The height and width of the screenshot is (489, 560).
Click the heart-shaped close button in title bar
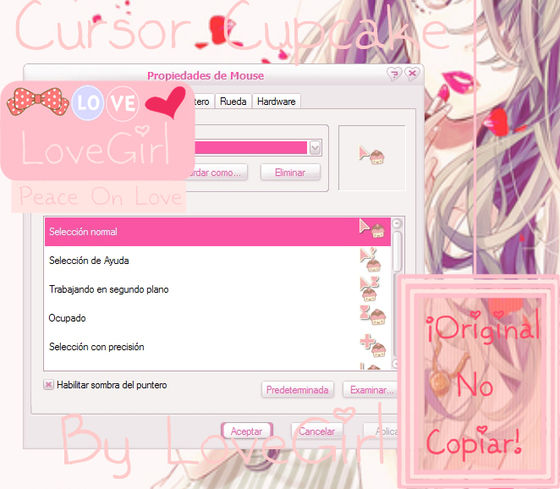tap(412, 73)
